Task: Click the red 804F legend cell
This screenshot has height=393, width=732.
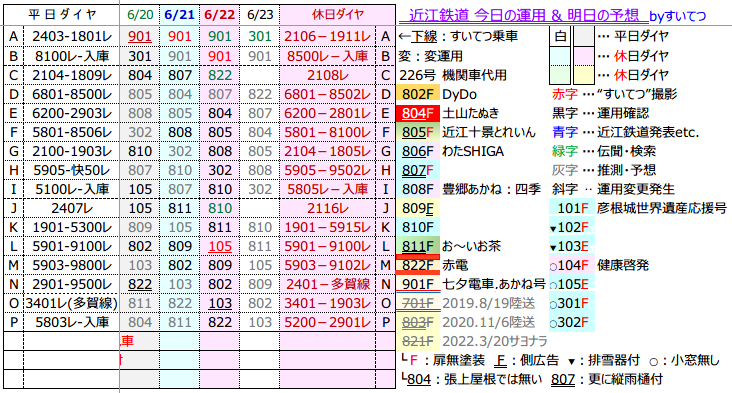Action: 418,113
